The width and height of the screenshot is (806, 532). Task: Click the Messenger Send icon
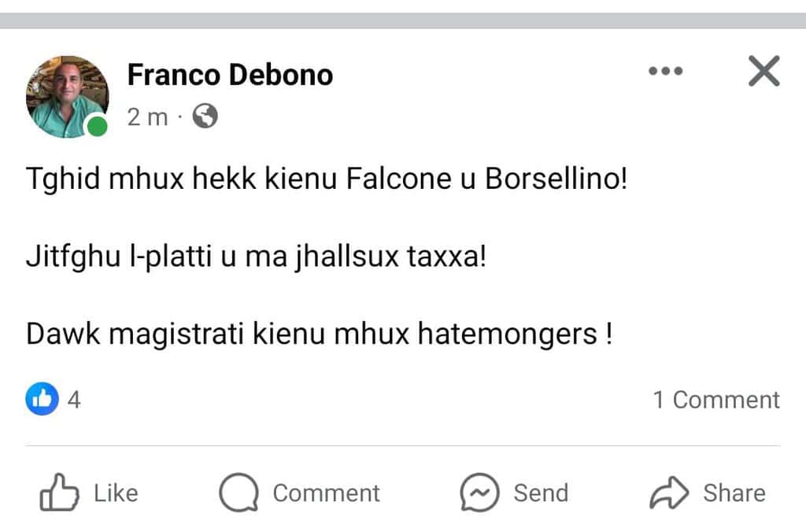[x=480, y=493]
